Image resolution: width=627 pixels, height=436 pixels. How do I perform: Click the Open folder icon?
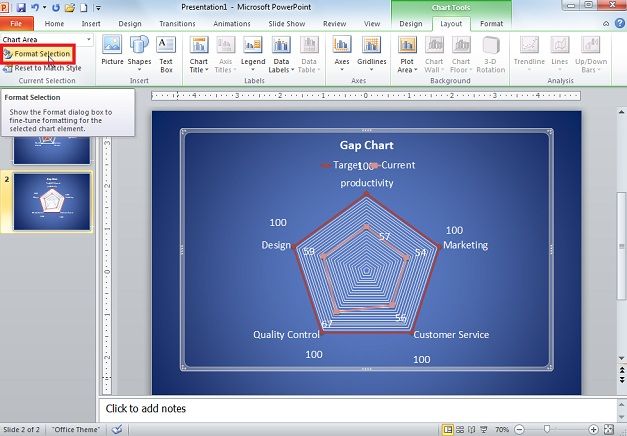70,7
